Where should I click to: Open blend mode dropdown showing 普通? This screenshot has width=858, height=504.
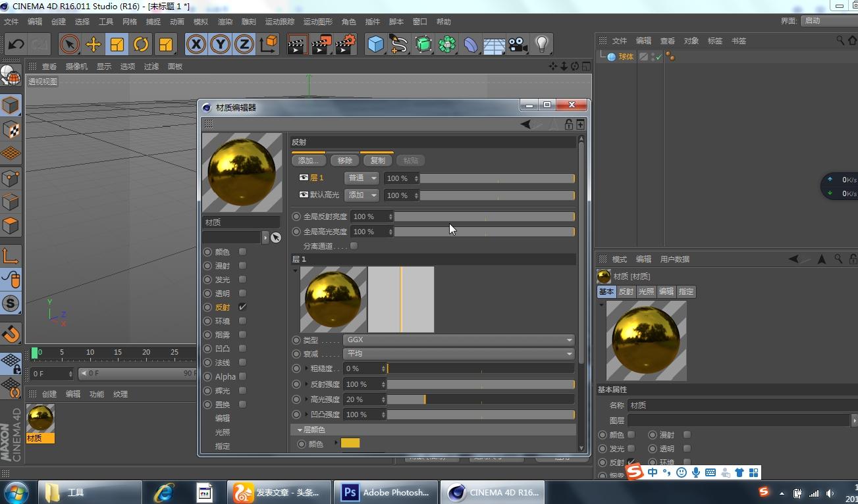(362, 178)
